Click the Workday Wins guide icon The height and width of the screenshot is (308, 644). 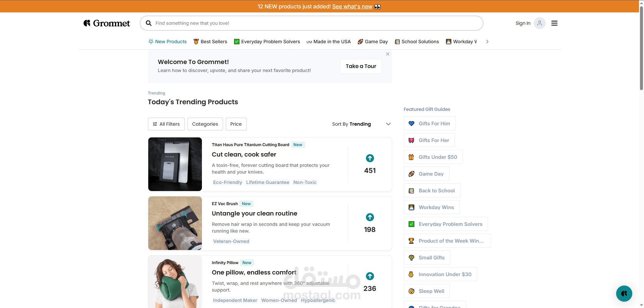[412, 207]
